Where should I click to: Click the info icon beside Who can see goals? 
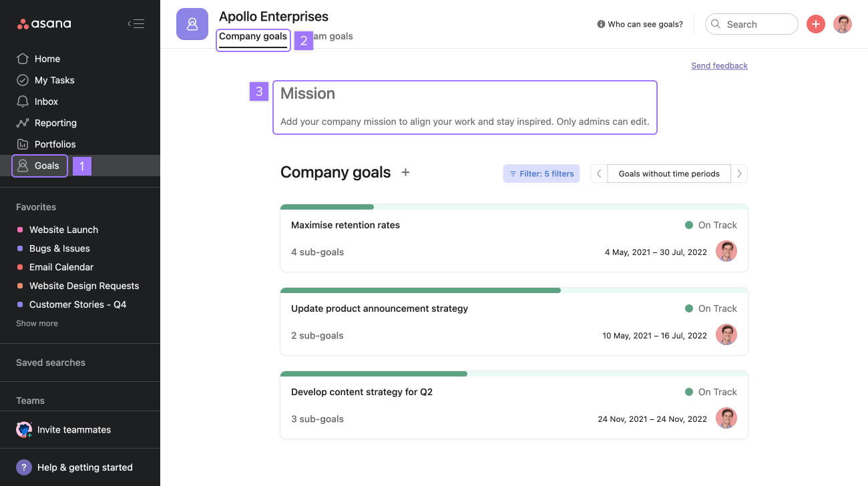click(x=601, y=24)
